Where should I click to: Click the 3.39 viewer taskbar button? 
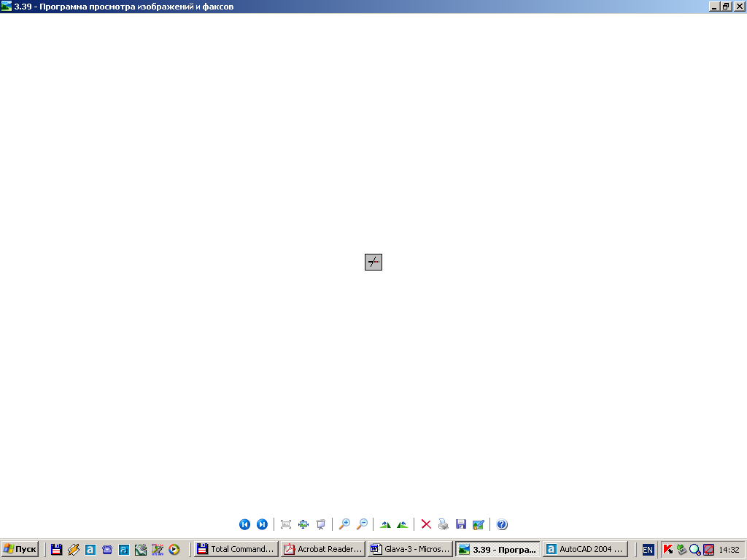pos(498,549)
